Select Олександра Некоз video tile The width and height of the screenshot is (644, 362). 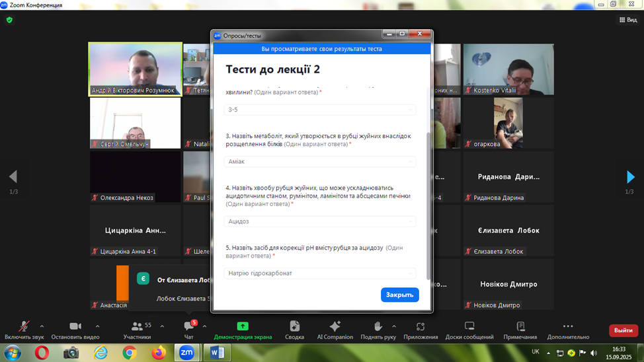pos(135,177)
